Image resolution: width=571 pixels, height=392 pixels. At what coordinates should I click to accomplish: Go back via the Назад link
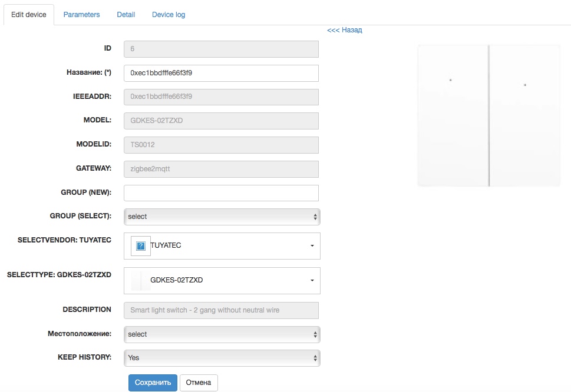[x=345, y=30]
